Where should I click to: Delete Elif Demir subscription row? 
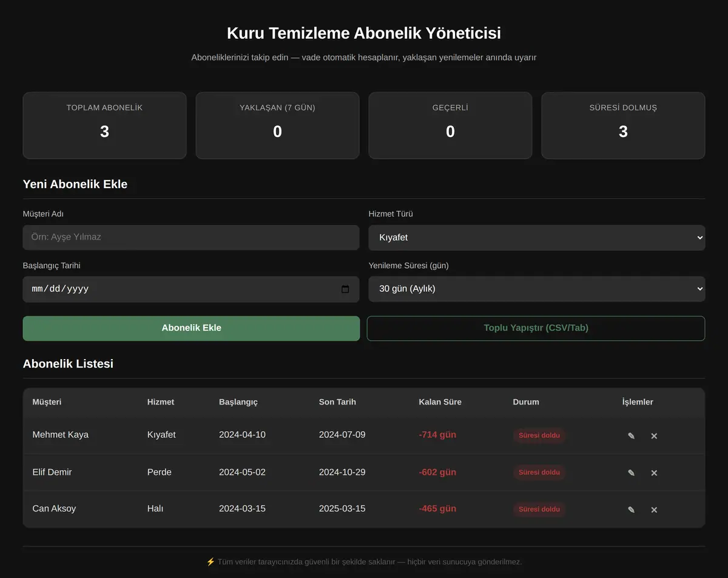pos(654,472)
